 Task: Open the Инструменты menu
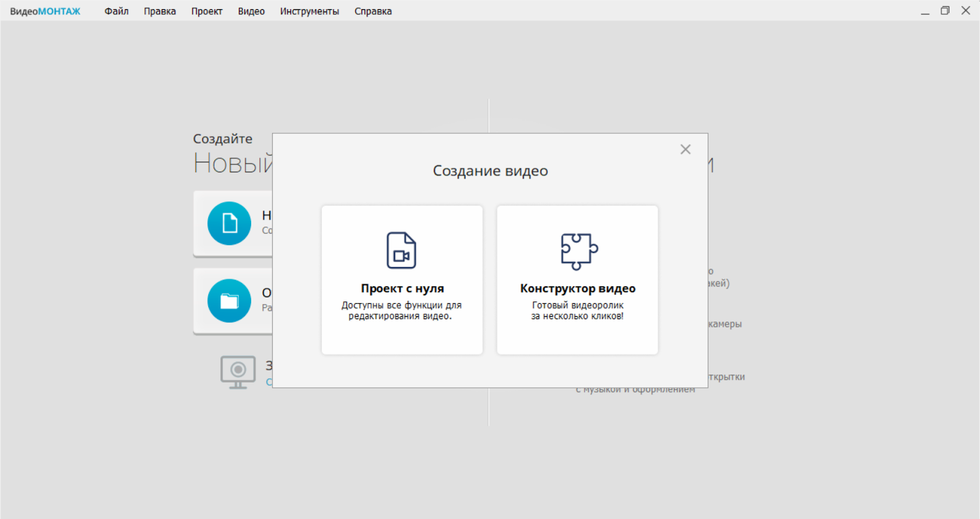click(x=309, y=11)
